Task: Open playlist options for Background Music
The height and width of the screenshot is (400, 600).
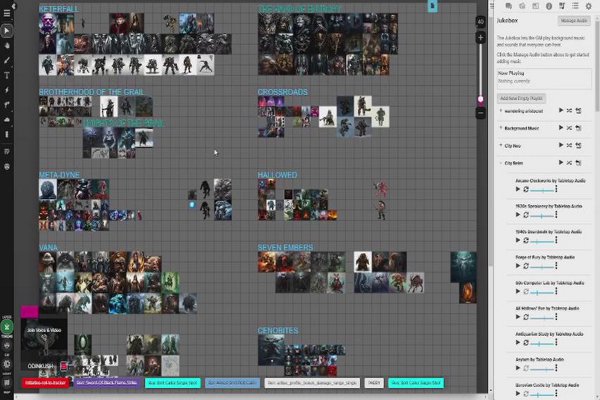Action: coord(578,128)
